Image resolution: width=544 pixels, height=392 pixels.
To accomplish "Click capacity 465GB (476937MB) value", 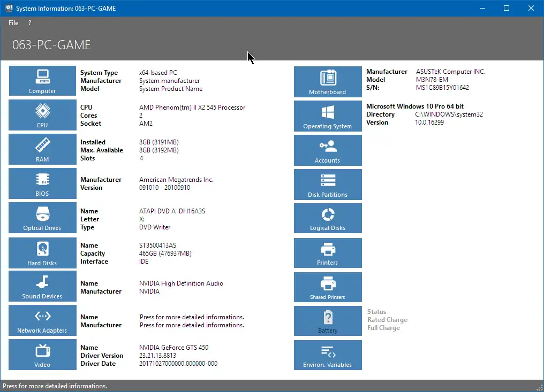I will tap(165, 253).
